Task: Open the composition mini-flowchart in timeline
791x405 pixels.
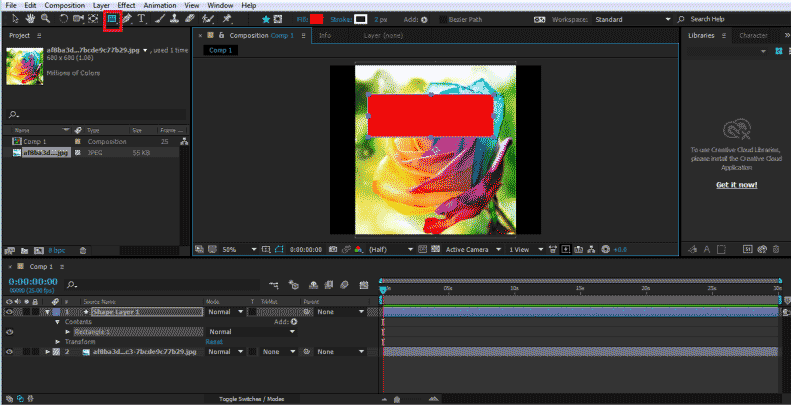Action: coord(274,285)
